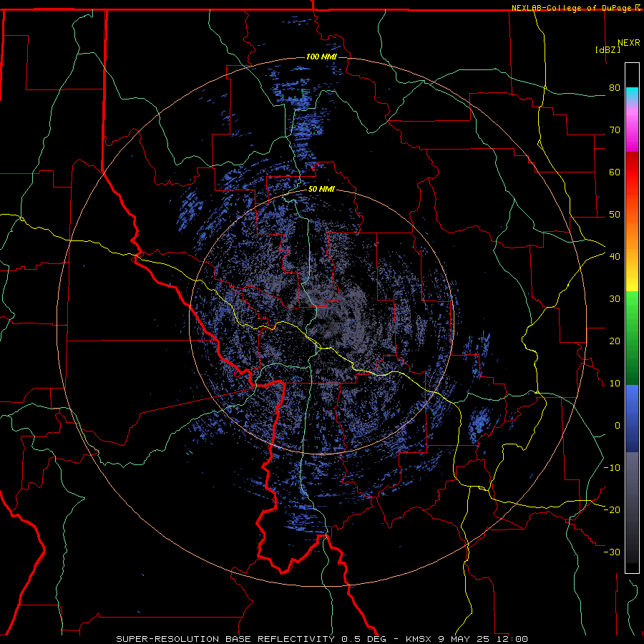Click the dBZ units label
The height and width of the screenshot is (644, 644).
pyautogui.click(x=608, y=49)
